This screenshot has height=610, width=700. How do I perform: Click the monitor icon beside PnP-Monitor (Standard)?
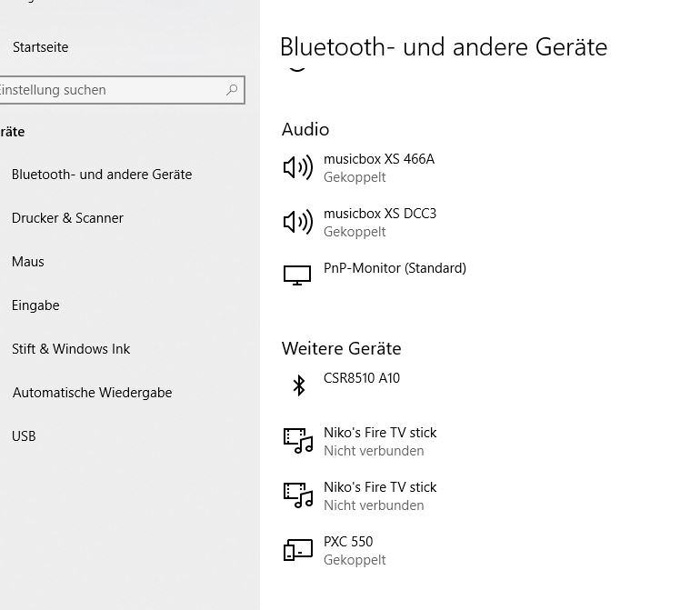(297, 275)
